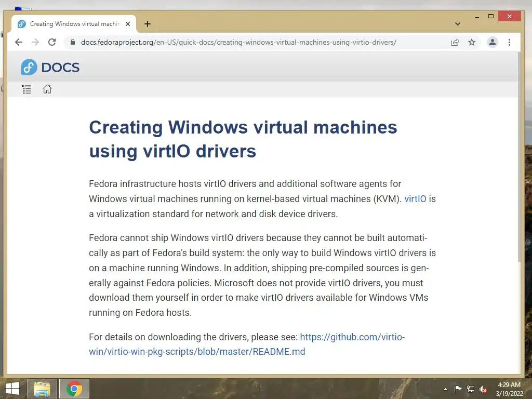Share this page icon in address bar

[455, 42]
